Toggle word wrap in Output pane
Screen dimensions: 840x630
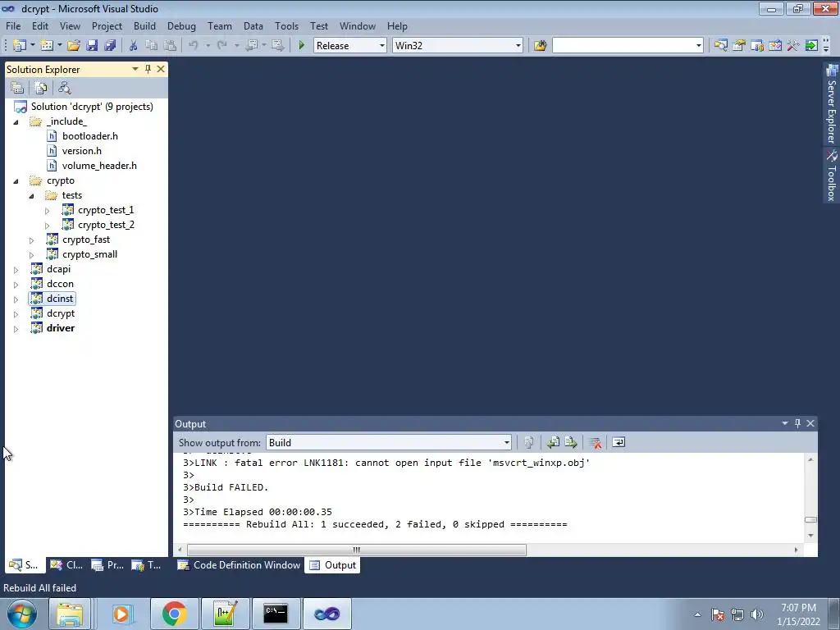coord(619,442)
